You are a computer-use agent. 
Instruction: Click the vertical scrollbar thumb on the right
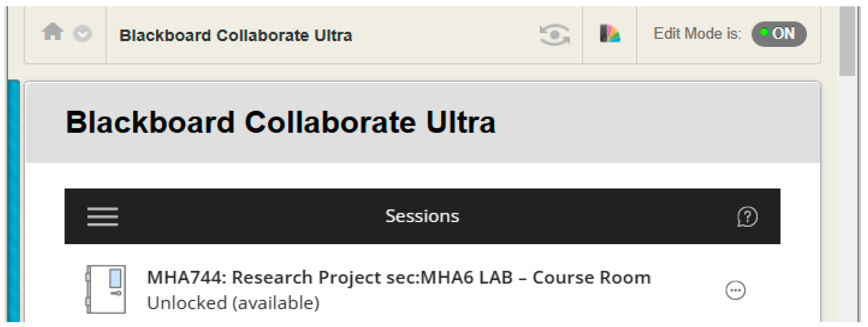[x=847, y=40]
